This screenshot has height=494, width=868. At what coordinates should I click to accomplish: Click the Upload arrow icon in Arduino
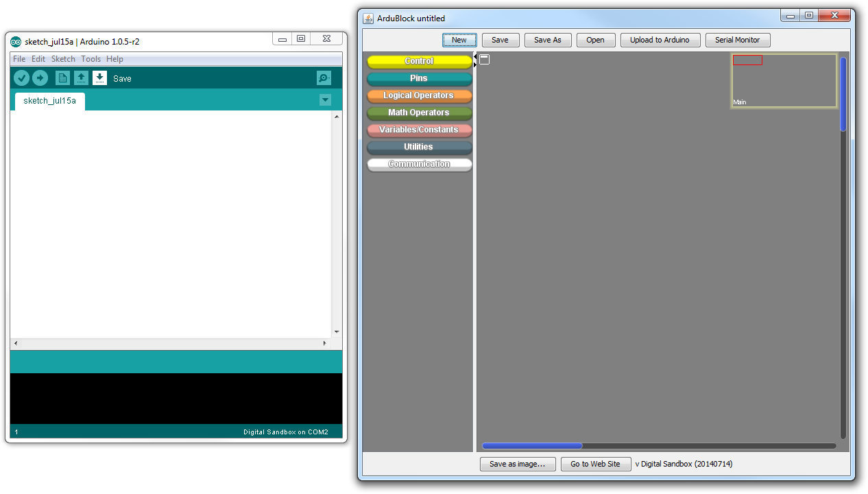click(x=40, y=78)
